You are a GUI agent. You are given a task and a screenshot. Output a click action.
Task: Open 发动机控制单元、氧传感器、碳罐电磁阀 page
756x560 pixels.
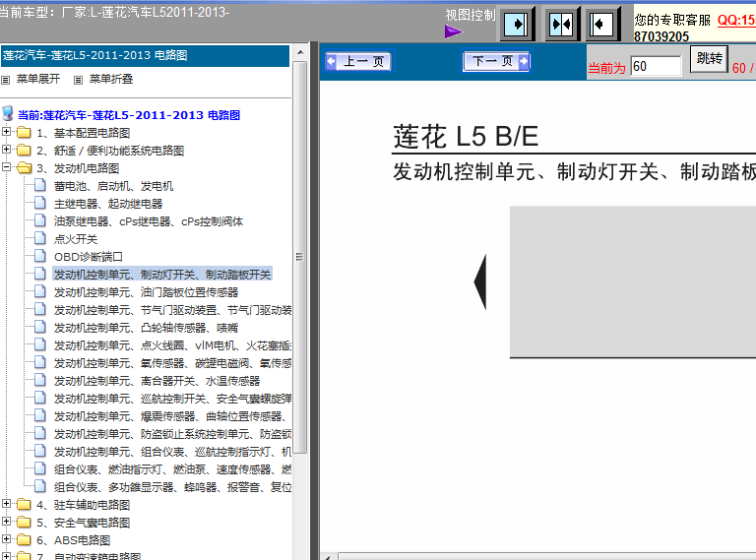pos(172,363)
